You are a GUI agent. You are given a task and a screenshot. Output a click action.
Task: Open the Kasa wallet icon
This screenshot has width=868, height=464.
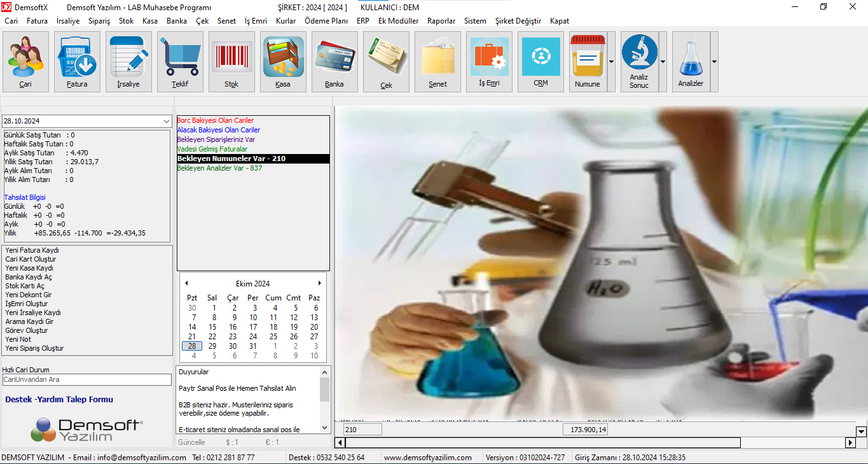pyautogui.click(x=283, y=62)
